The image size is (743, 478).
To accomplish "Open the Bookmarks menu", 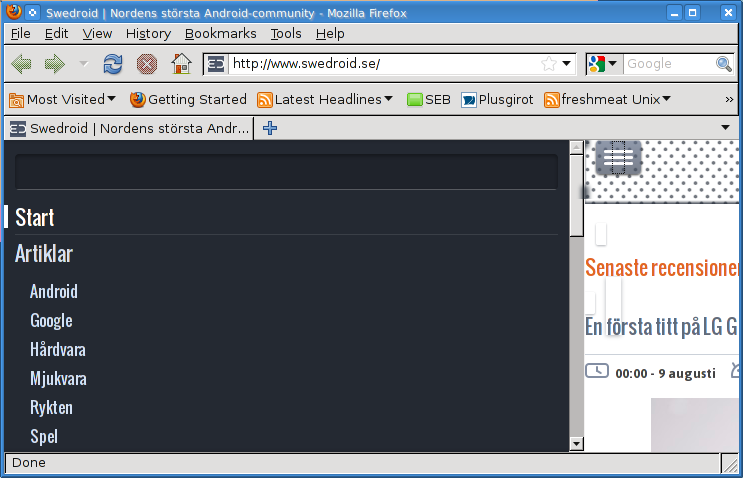I will point(220,34).
